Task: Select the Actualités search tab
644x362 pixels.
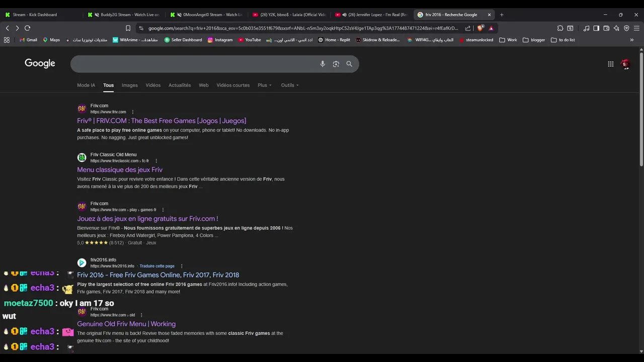Action: (x=180, y=85)
